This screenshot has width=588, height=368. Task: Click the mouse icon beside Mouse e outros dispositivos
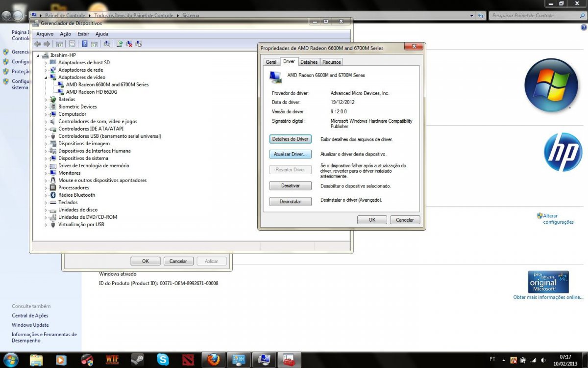[x=53, y=180]
